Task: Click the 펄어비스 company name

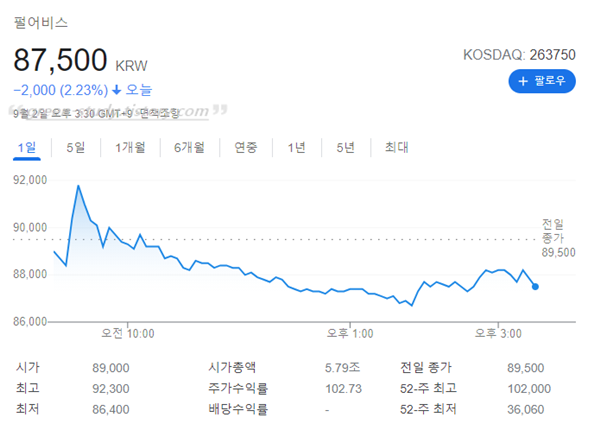Action: tap(41, 23)
